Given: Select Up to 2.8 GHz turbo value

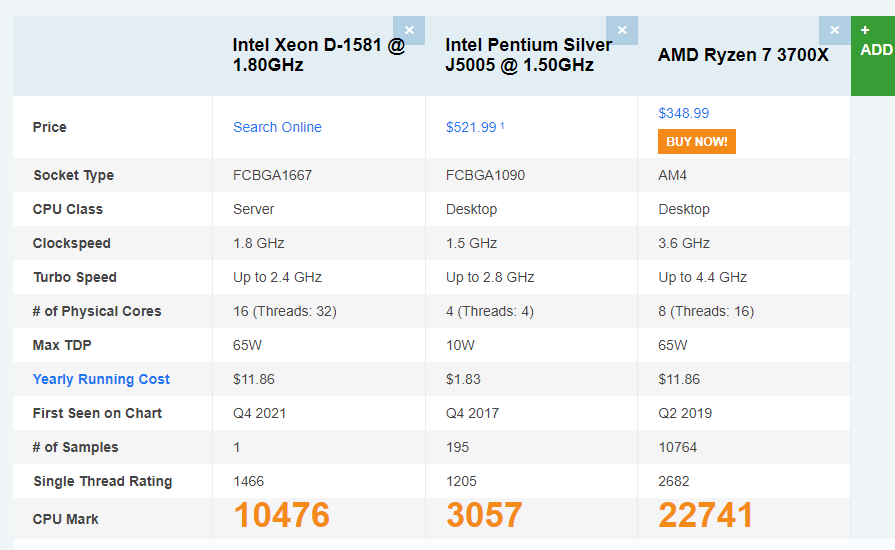Looking at the screenshot, I should coord(490,277).
